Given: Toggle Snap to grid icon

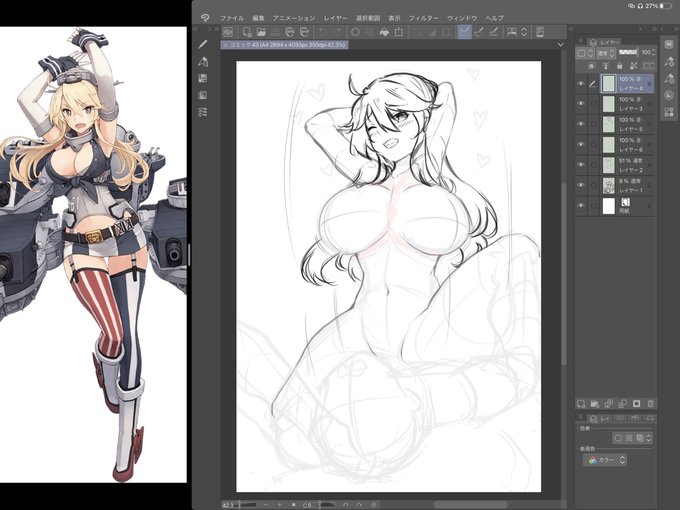Looking at the screenshot, I should click(x=494, y=32).
